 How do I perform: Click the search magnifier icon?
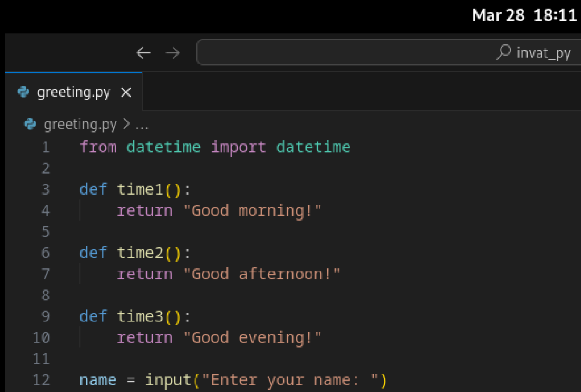[503, 53]
